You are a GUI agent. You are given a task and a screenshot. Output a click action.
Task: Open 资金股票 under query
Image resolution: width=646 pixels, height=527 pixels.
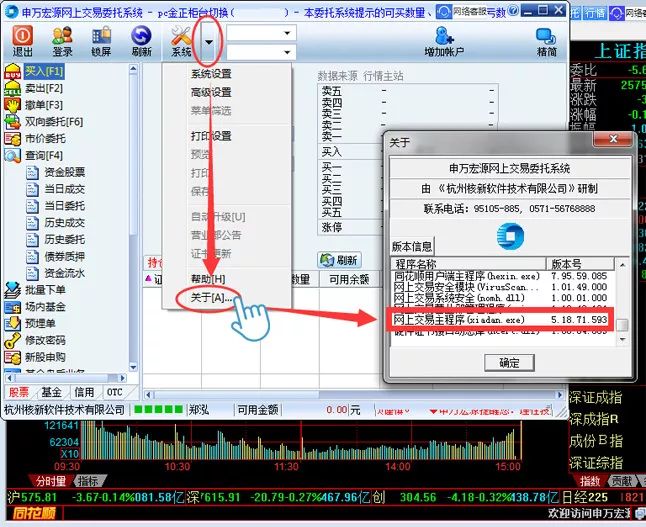(x=64, y=172)
